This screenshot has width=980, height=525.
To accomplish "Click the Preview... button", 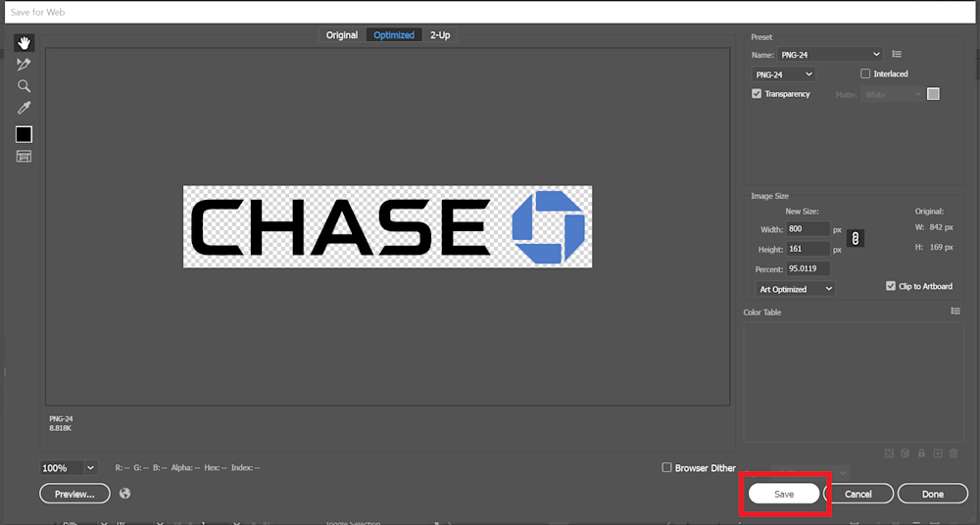I will coord(74,494).
